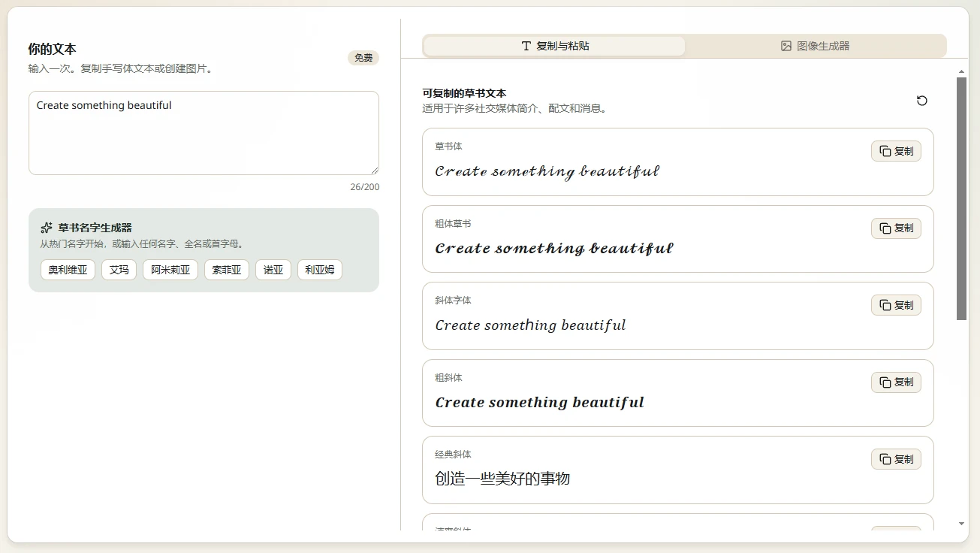The image size is (980, 553).
Task: Click the 你的文本 heading
Action: [x=52, y=50]
